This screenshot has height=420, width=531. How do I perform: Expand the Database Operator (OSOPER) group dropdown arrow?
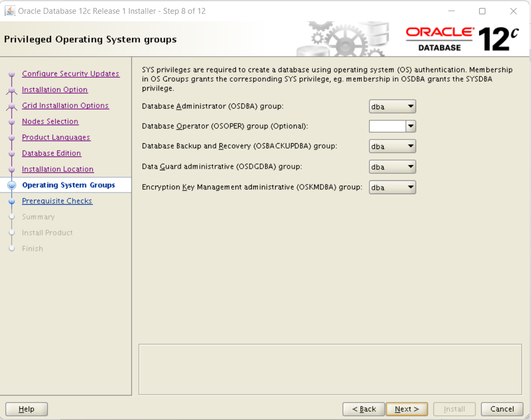pos(411,126)
